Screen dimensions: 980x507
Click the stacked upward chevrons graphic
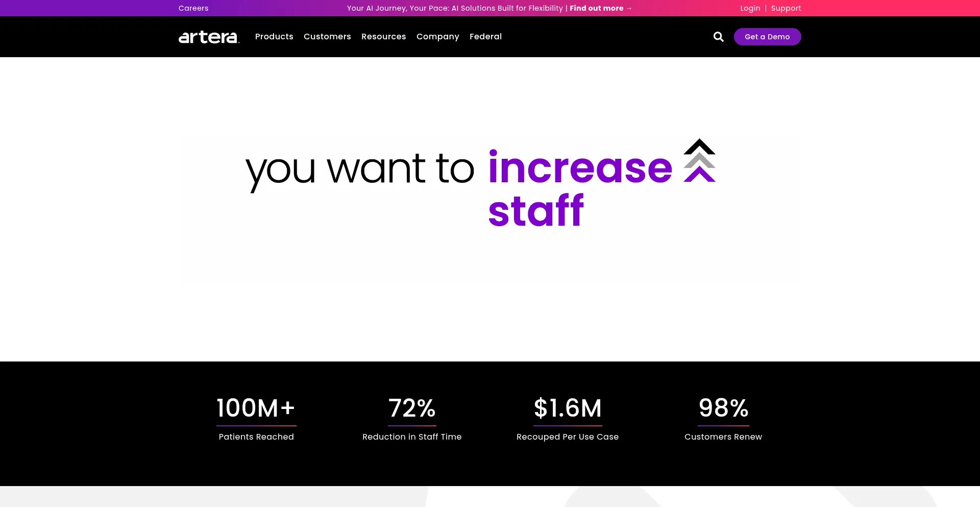699,160
